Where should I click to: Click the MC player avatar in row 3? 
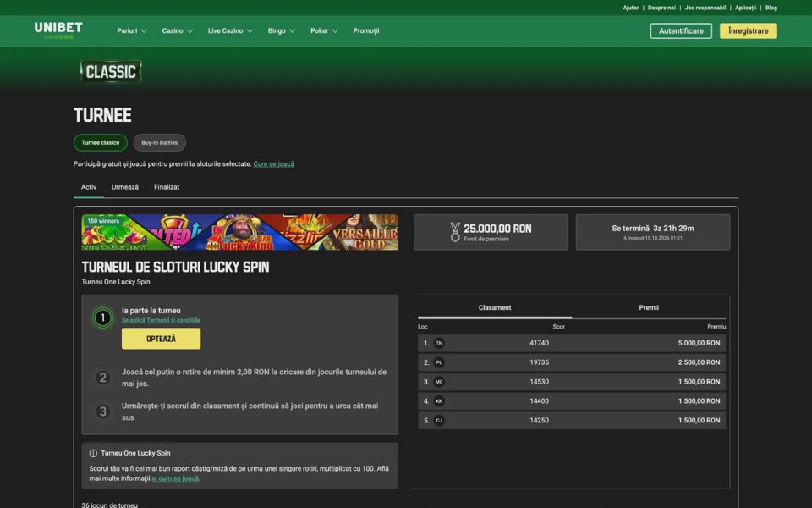[x=439, y=382]
